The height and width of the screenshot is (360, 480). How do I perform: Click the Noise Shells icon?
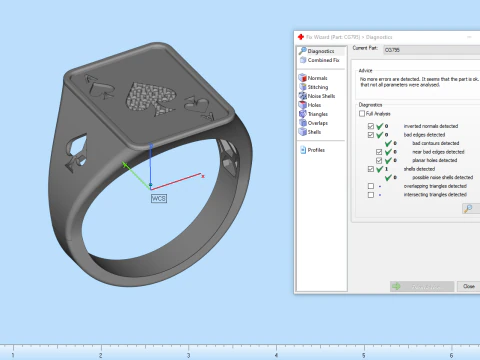pos(302,96)
